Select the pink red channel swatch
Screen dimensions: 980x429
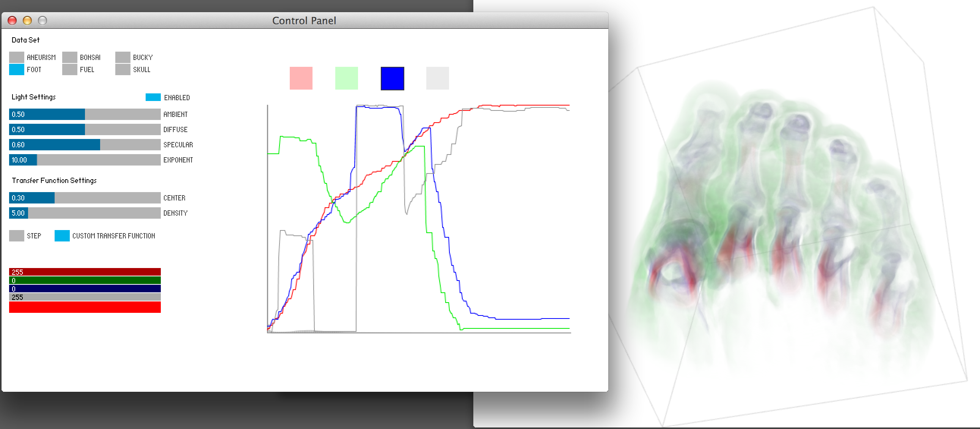301,78
